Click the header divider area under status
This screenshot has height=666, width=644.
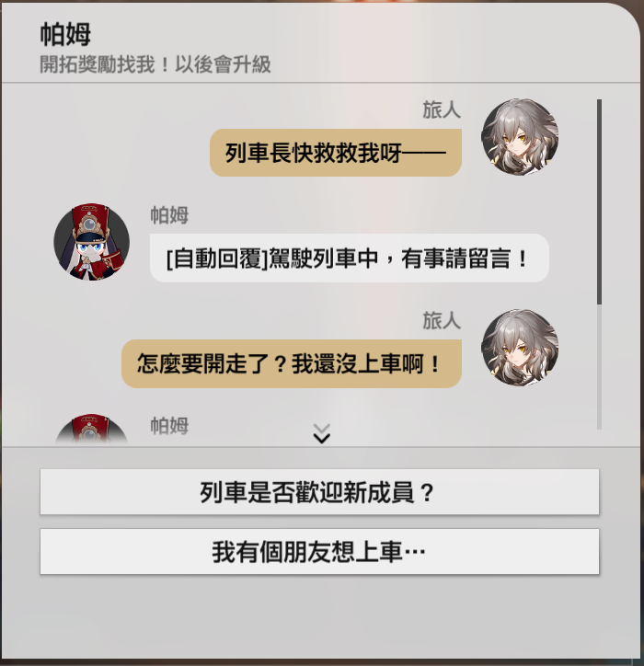pyautogui.click(x=321, y=83)
